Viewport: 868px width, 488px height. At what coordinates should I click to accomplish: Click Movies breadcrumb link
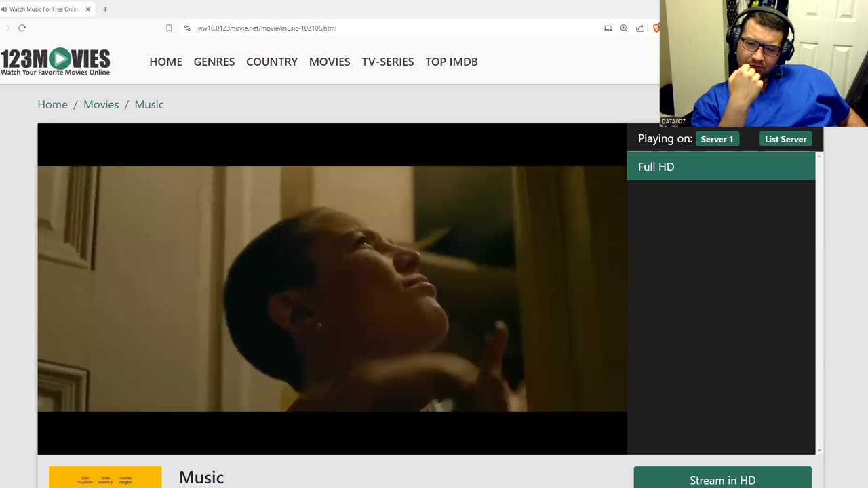click(x=101, y=104)
